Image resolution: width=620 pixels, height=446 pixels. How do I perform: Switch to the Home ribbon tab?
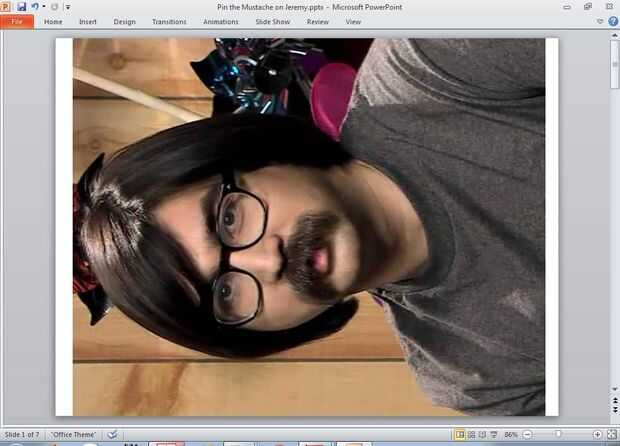(x=53, y=22)
